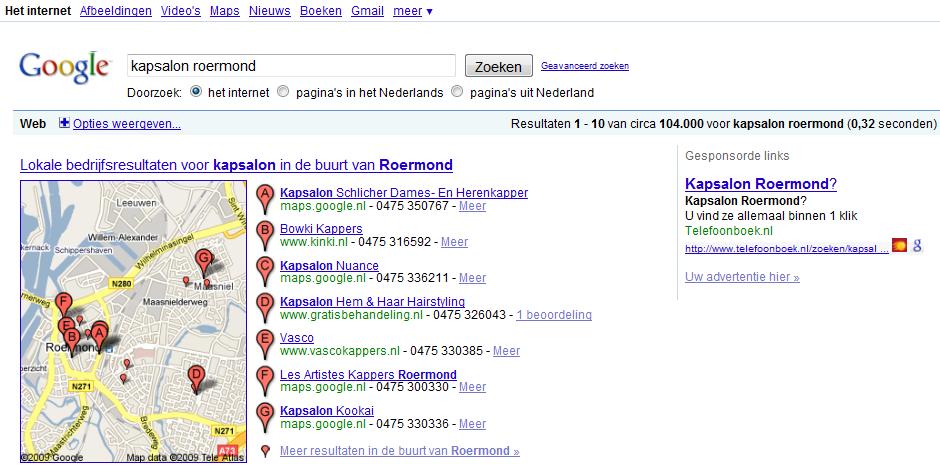The image size is (940, 468).
Task: Open the telefoonboek.nl/zoeken URL link
Action: click(787, 248)
